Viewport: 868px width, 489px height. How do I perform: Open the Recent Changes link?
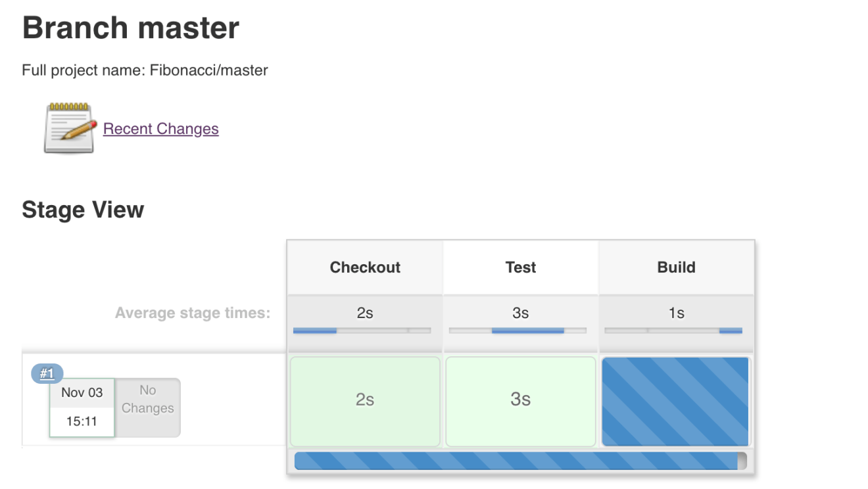tap(161, 129)
